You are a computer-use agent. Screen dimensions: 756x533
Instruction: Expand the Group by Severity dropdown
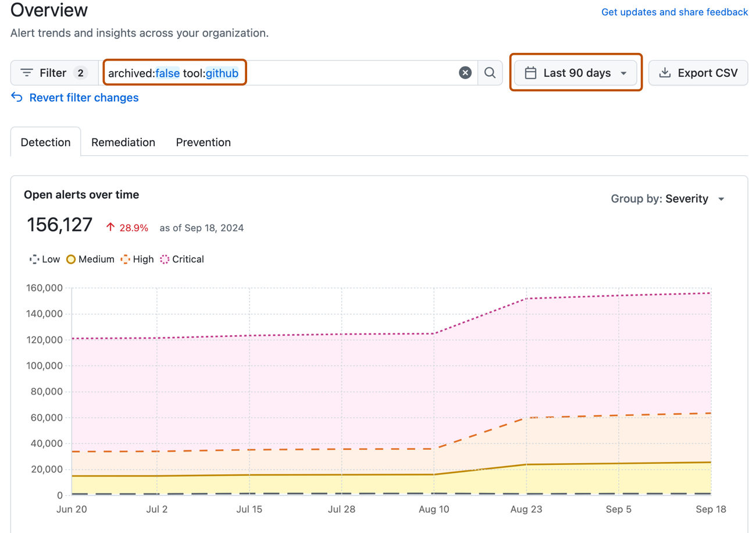pos(668,199)
